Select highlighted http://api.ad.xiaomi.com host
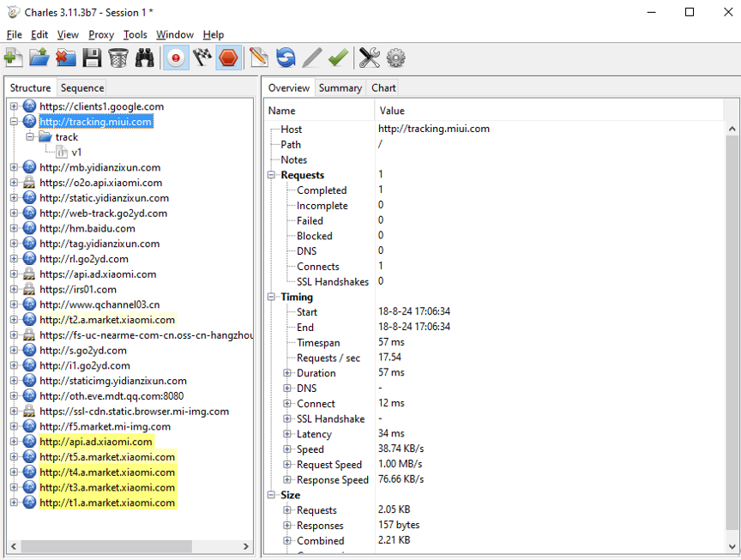 coord(96,442)
